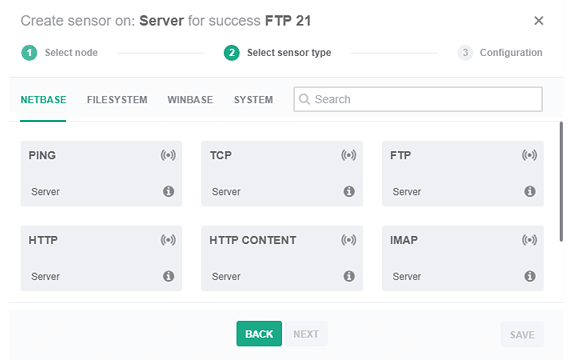This screenshot has width=570, height=360.
Task: Close the Create sensor dialog
Action: point(538,21)
